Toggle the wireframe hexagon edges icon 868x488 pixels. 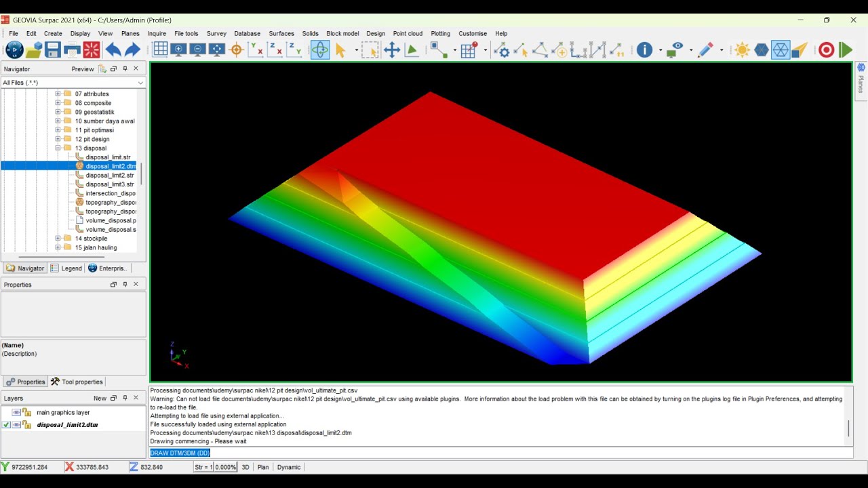tap(781, 49)
